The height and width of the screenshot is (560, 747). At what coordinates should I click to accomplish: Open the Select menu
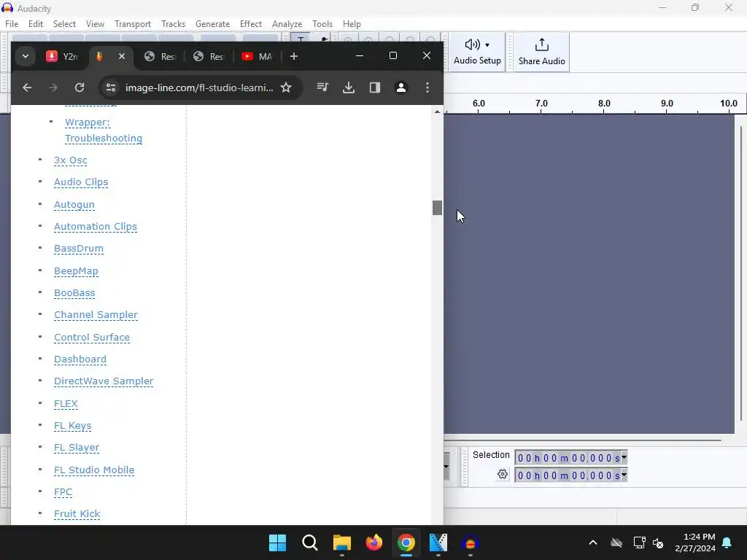coord(64,24)
